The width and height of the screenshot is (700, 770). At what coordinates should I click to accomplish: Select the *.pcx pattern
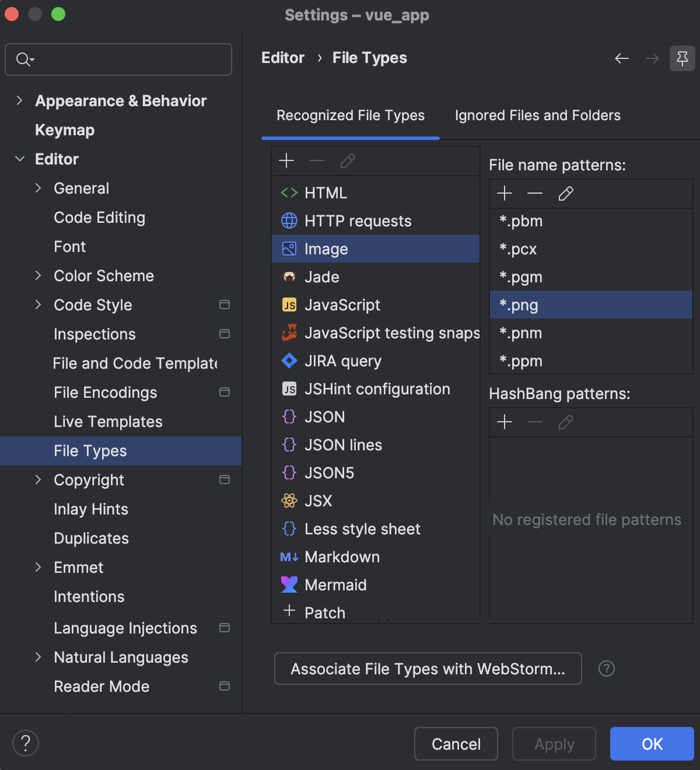pos(591,249)
